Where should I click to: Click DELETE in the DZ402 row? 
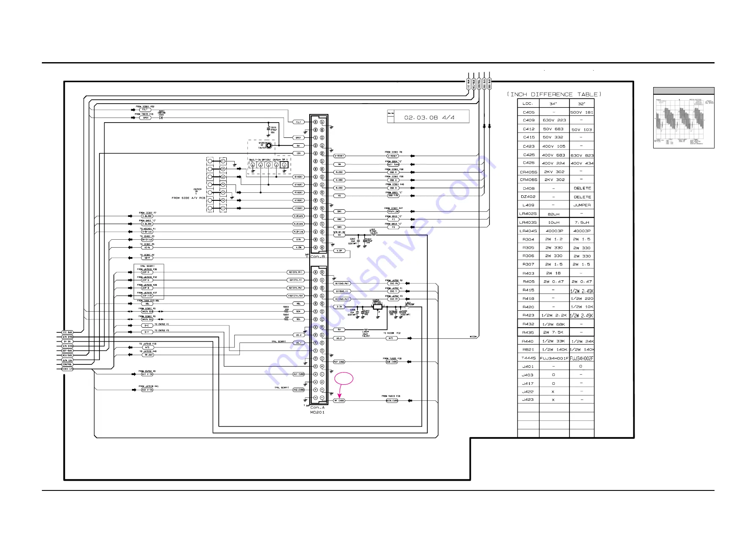click(582, 197)
